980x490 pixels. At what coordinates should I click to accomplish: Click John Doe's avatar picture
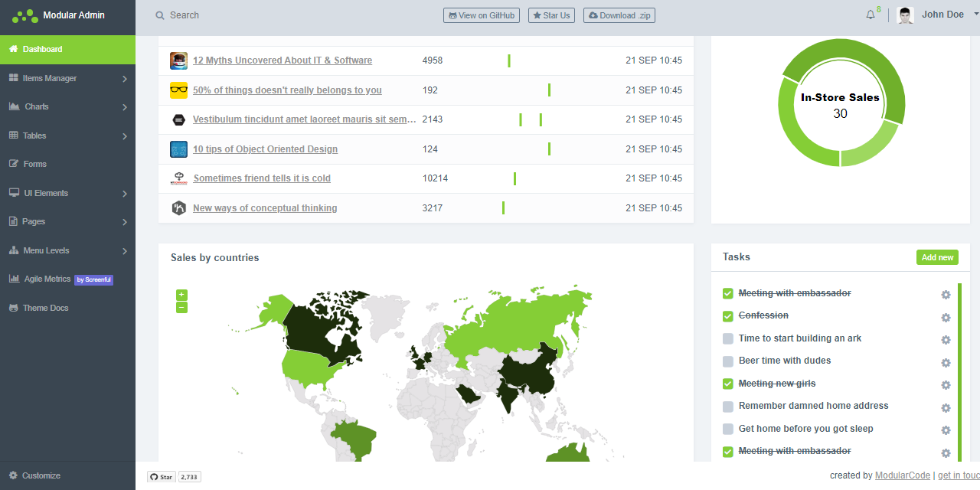pyautogui.click(x=906, y=15)
